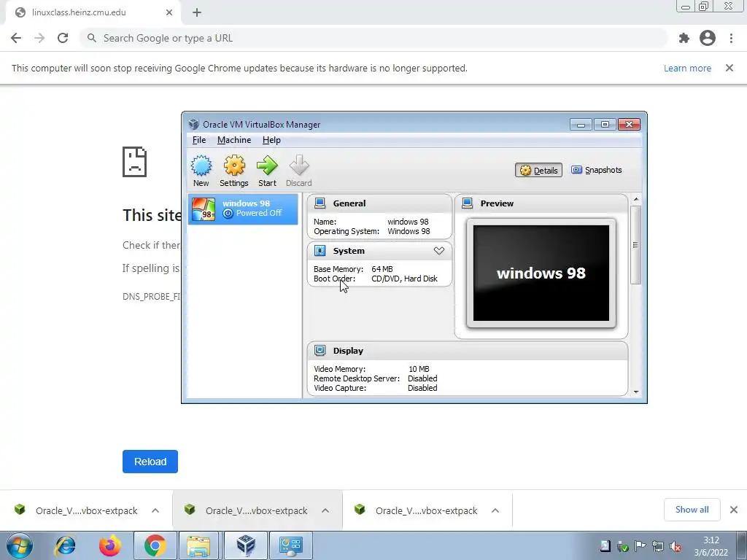The height and width of the screenshot is (560, 747).
Task: Click VirtualBox cube icon in title bar
Action: (193, 124)
